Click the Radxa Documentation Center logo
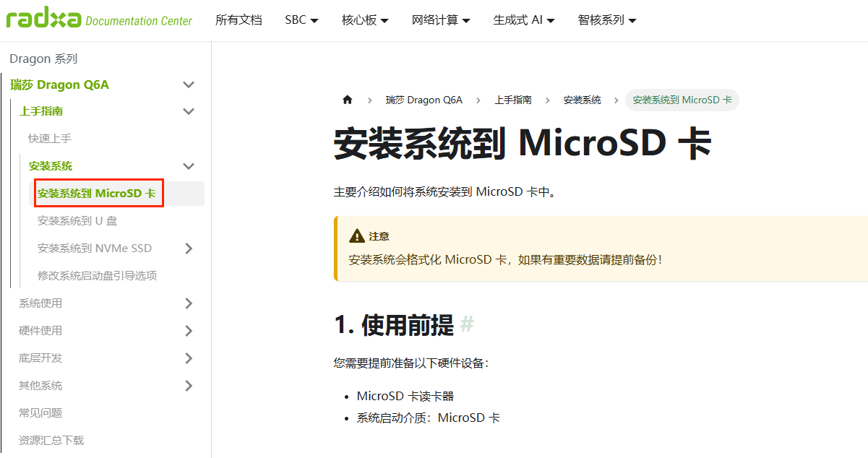Image resolution: width=868 pixels, height=458 pixels. tap(99, 20)
